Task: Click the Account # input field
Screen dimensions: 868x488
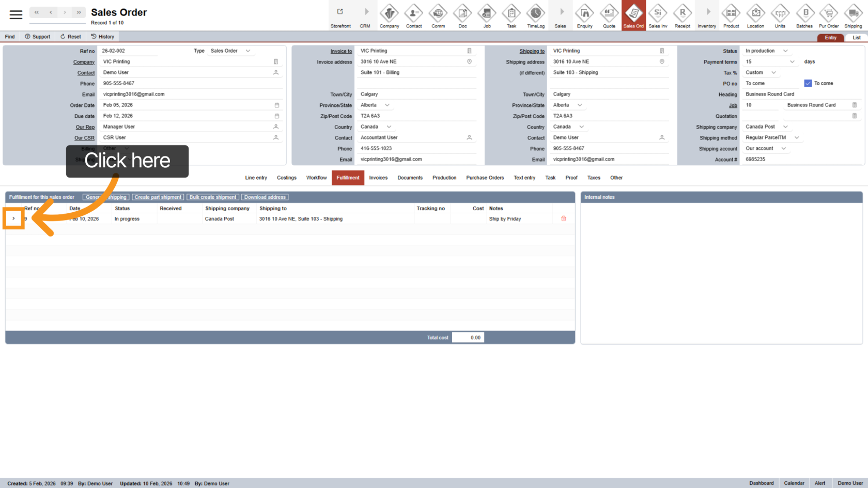Action: 801,160
